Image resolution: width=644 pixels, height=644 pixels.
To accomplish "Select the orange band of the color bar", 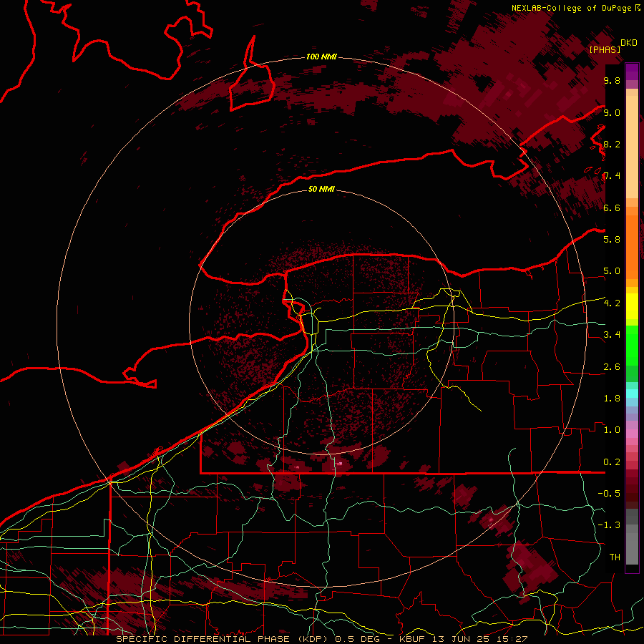I will (x=632, y=248).
